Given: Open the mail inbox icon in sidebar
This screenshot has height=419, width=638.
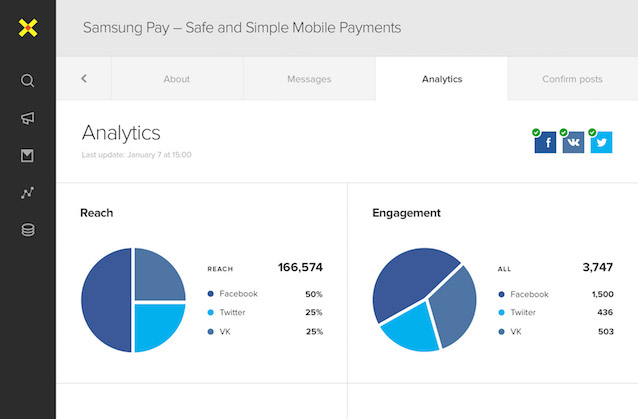Looking at the screenshot, I should [27, 155].
